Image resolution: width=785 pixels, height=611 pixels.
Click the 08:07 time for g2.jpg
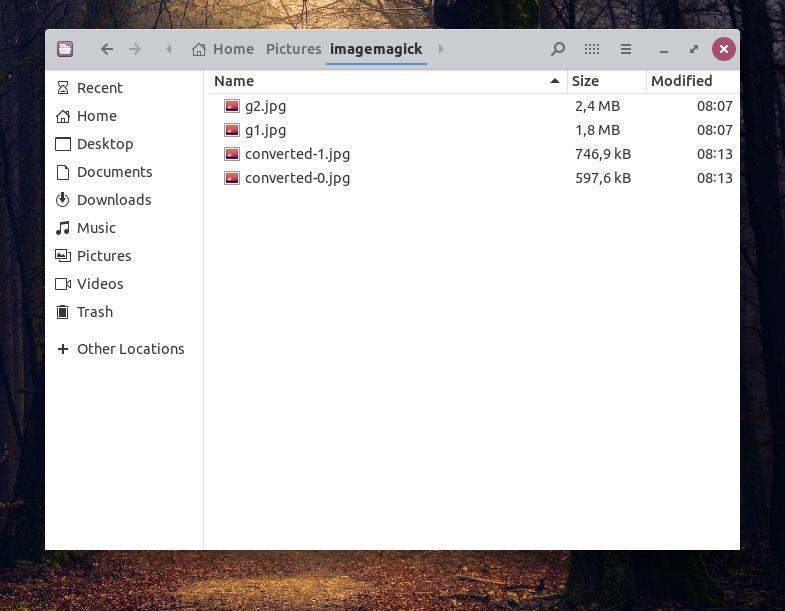714,106
